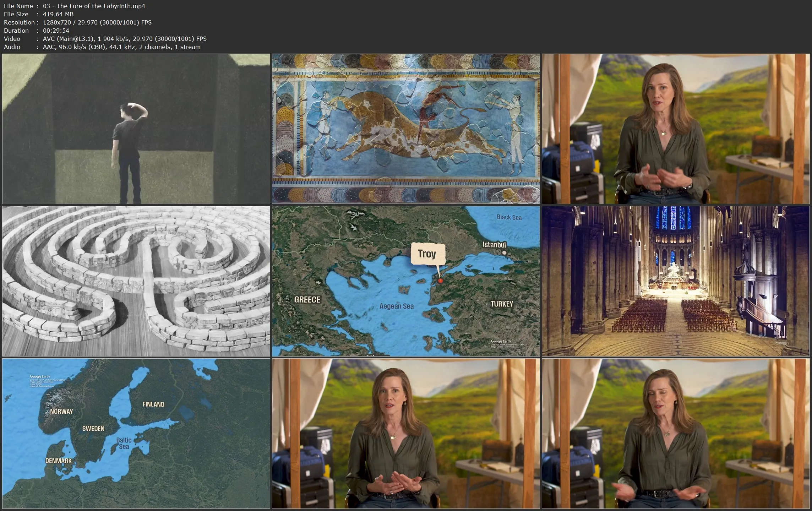Open the Troy map thumbnail
The image size is (812, 511).
[x=406, y=281]
